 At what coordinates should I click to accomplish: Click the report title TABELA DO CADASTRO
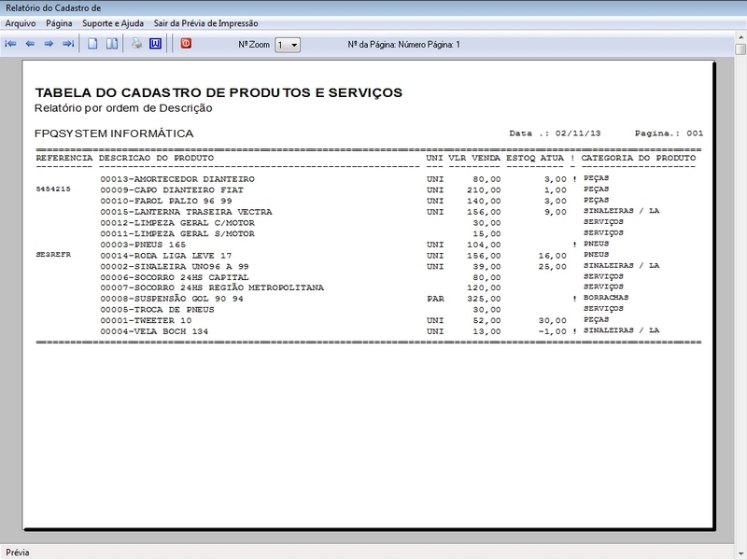pos(218,92)
